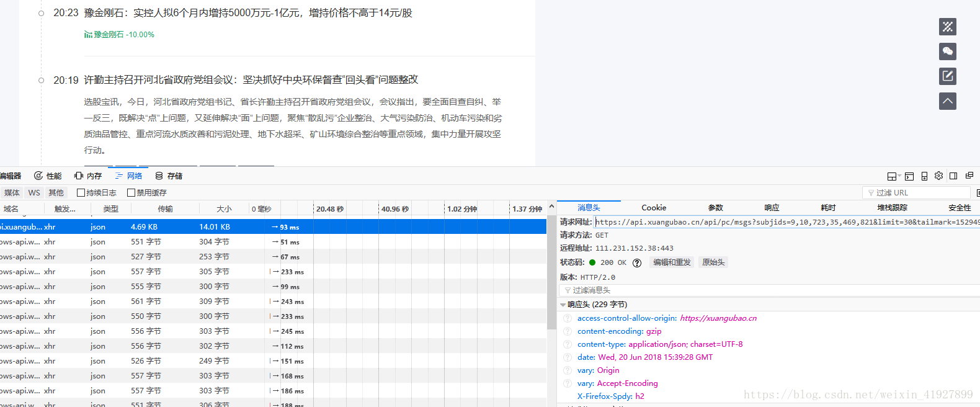Select the xuangub... request row with 4.69 KB
Viewport: 980px width, 407px height.
point(273,227)
